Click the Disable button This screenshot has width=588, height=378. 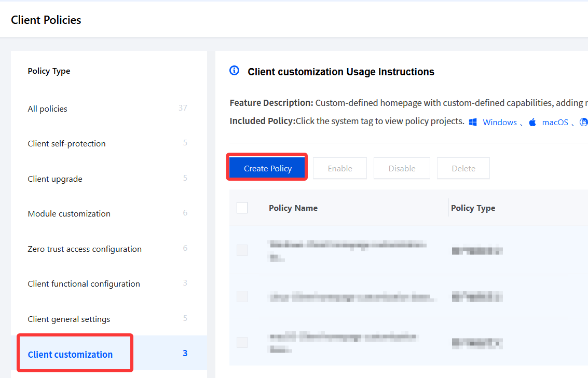(x=402, y=168)
